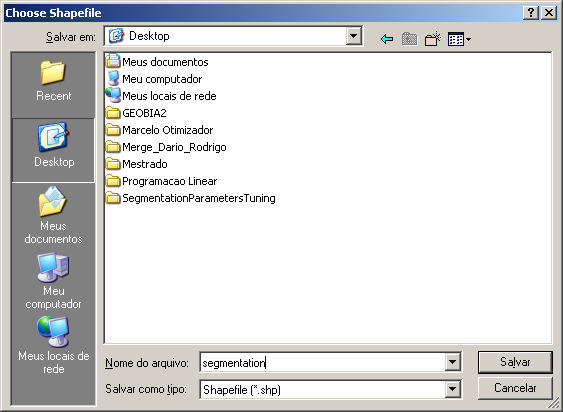The image size is (563, 412).
Task: Expand the Salvar como tipo dropdown arrow
Action: tap(452, 389)
